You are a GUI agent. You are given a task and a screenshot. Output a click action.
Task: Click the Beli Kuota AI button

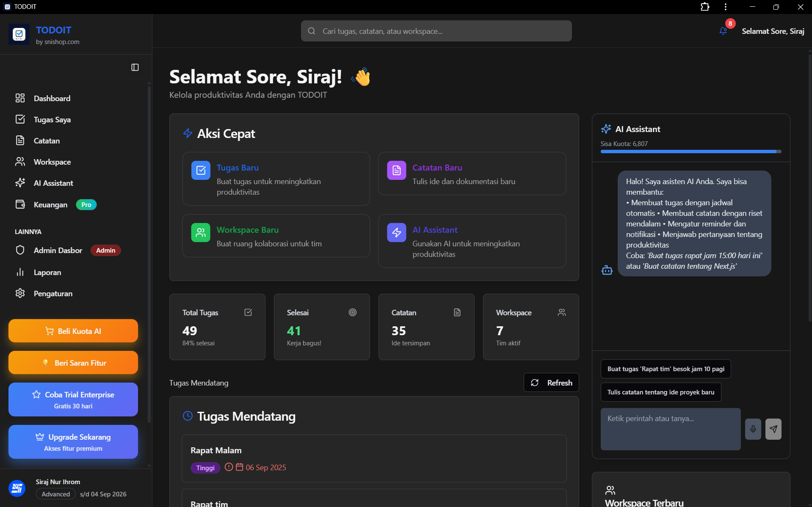click(73, 331)
